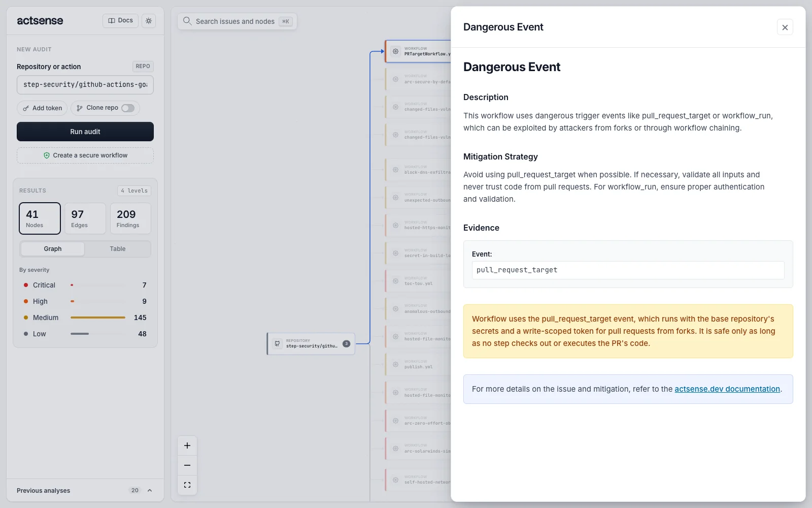Click the secret-in-build-log workflow gear icon
The height and width of the screenshot is (508, 812).
tap(395, 253)
